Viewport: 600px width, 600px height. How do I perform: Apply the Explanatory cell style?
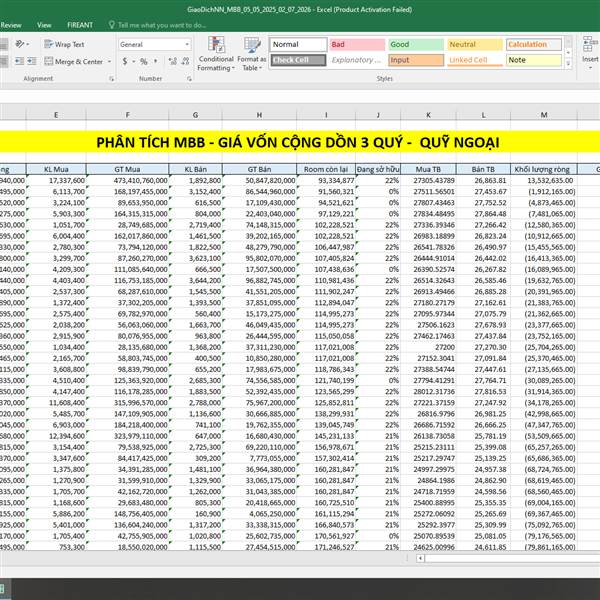tap(357, 60)
